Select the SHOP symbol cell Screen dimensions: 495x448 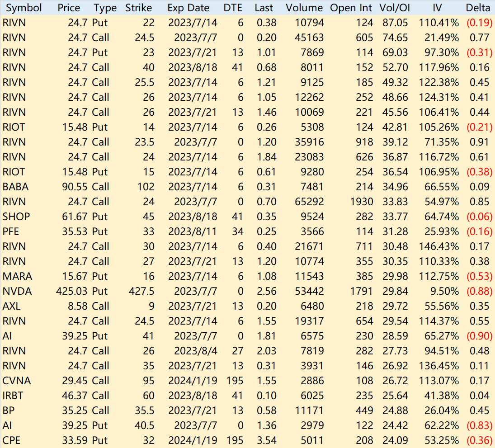point(16,217)
